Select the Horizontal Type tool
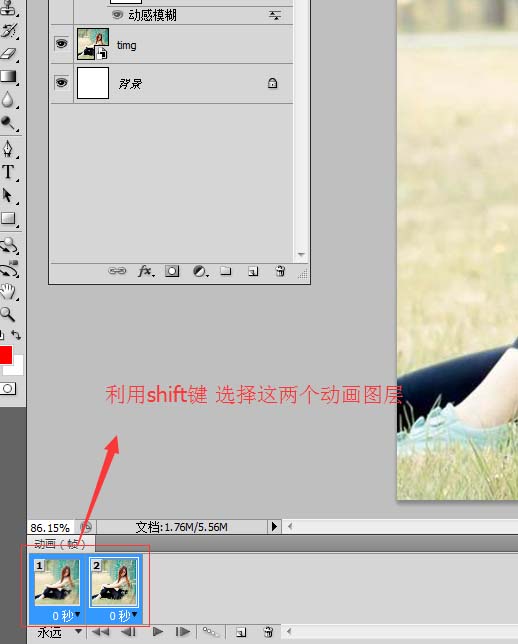Screen dimensions: 518x644 point(8,172)
